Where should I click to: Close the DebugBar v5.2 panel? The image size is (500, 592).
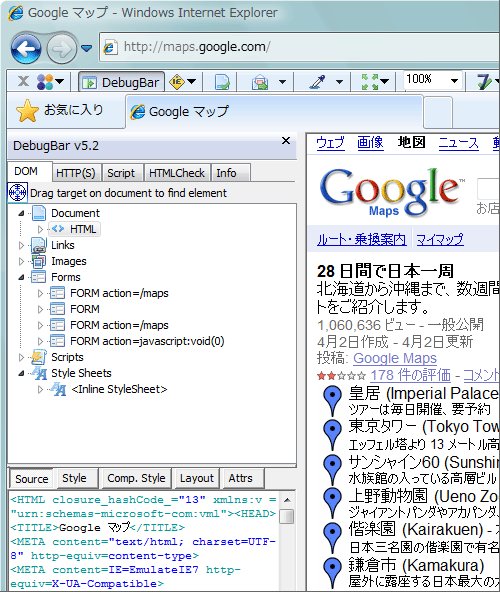click(286, 141)
